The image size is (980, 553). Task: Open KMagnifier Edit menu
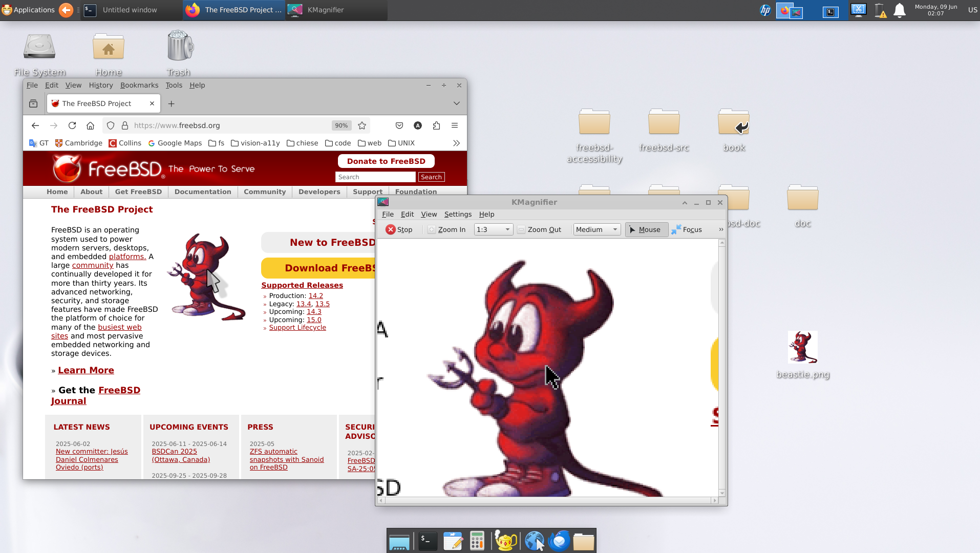pyautogui.click(x=407, y=214)
